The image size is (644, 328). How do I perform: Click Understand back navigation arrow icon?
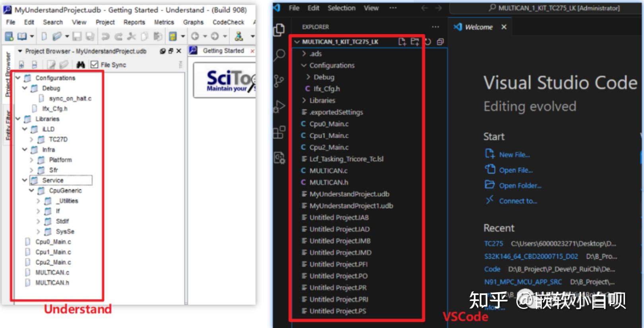click(195, 37)
